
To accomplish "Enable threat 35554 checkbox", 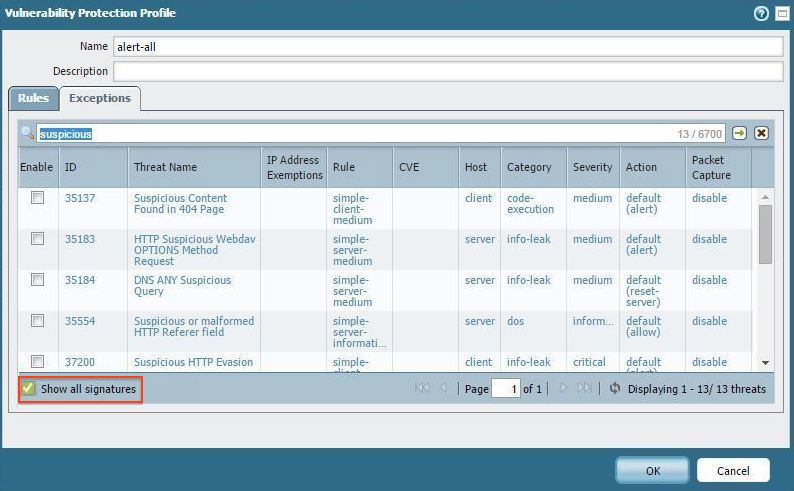I will [x=37, y=321].
